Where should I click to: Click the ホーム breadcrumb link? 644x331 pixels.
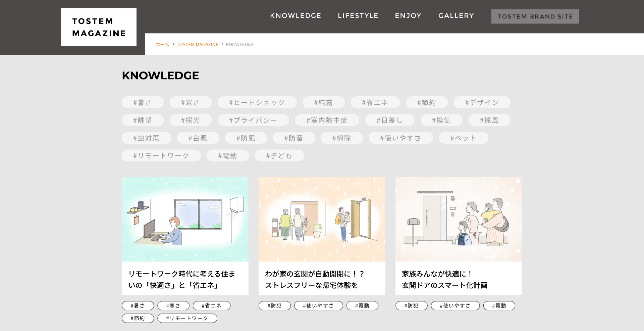162,45
